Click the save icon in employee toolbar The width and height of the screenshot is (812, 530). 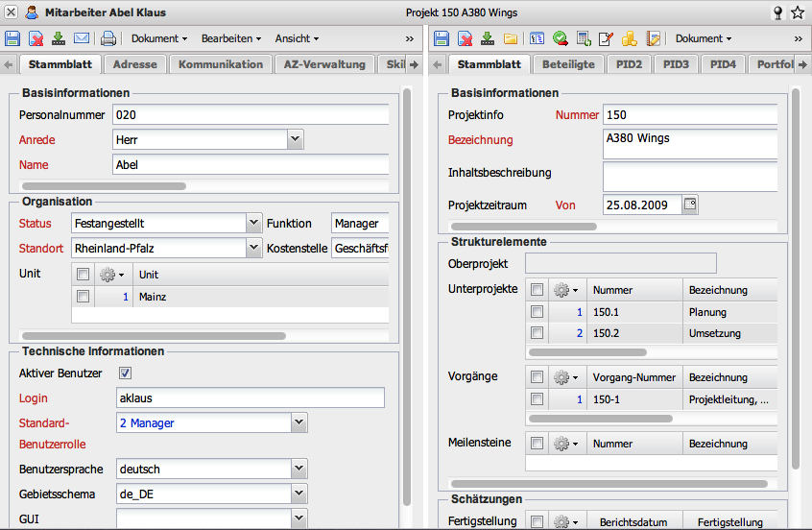[x=12, y=38]
